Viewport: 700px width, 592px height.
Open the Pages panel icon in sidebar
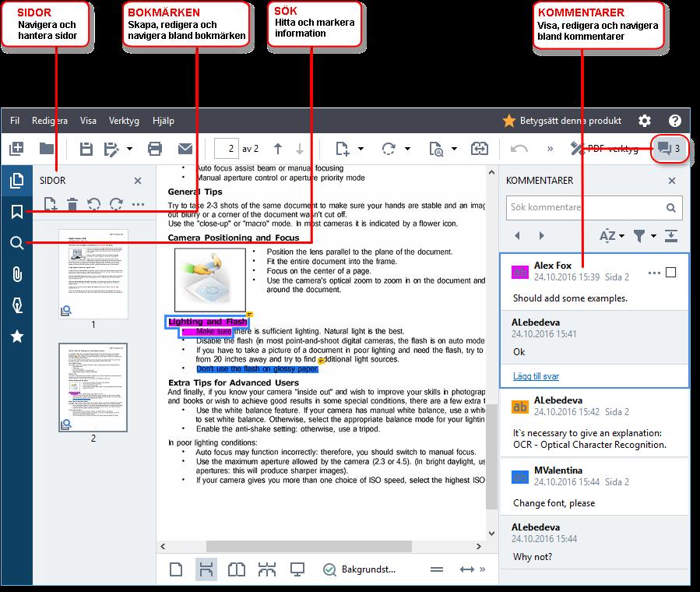(x=17, y=181)
